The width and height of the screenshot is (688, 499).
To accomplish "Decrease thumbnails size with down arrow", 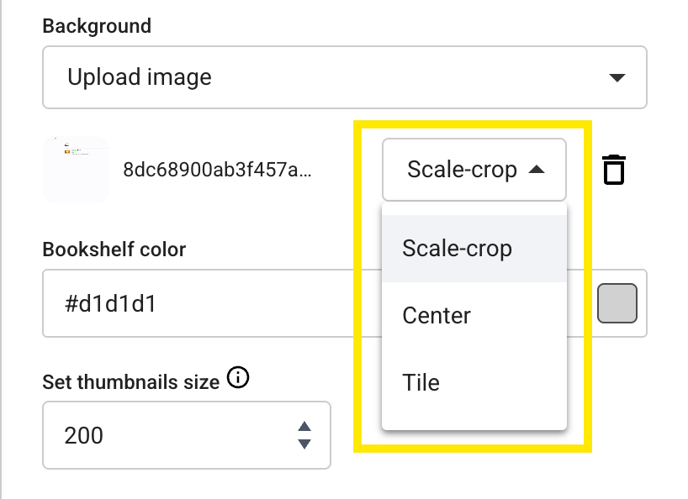I will pos(304,444).
